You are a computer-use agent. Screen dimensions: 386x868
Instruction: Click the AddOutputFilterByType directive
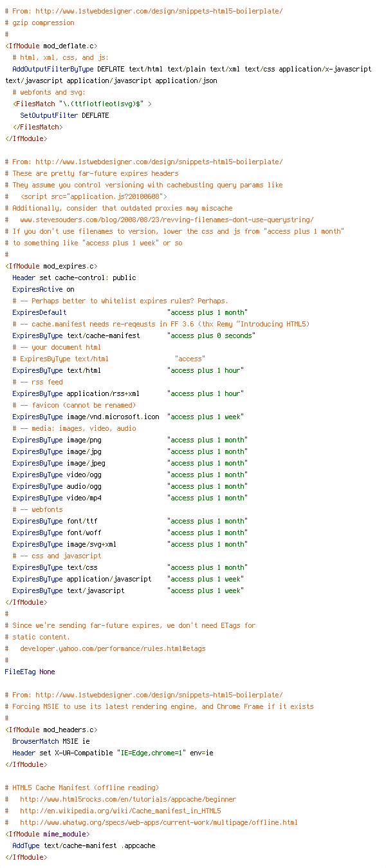[x=53, y=69]
